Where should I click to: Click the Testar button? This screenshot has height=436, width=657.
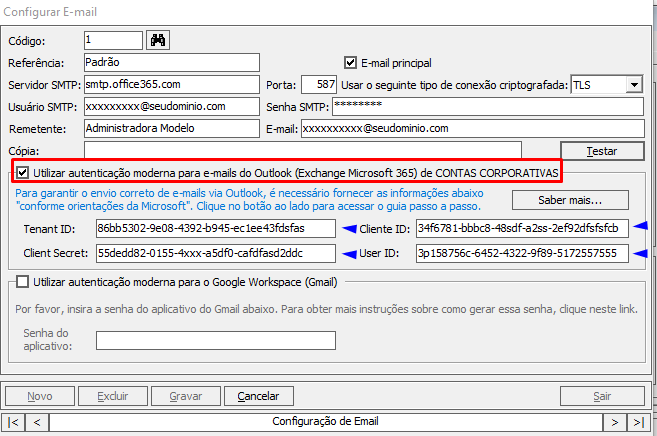(602, 151)
